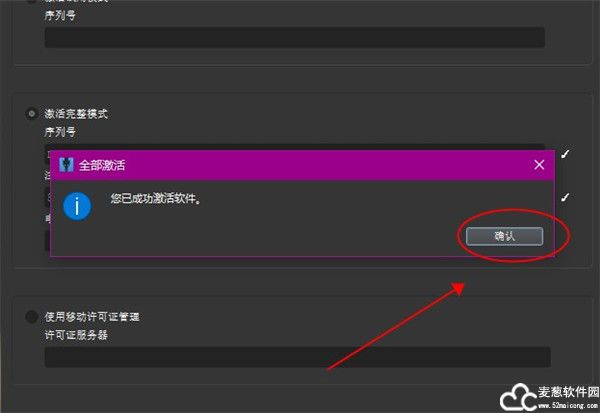Confirm the activation with the 确认 button
Image resolution: width=600 pixels, height=413 pixels.
(x=504, y=236)
